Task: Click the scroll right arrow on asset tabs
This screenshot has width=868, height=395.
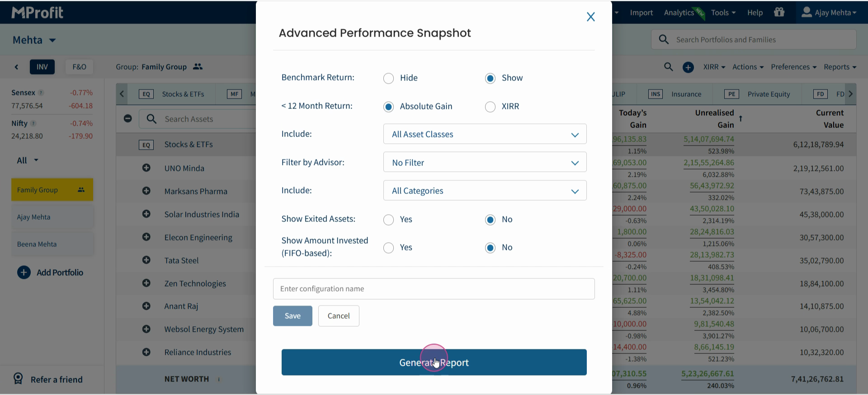Action: click(x=850, y=94)
